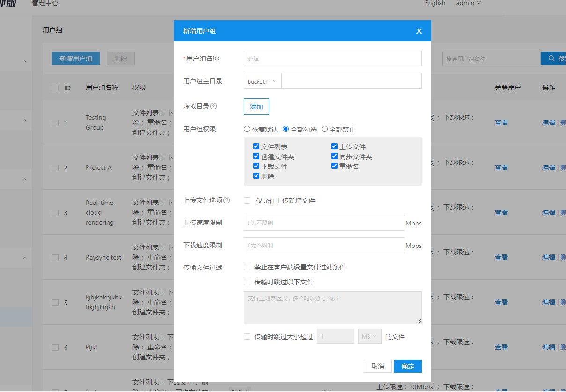Click the 添加 virtual directory button
The image size is (566, 392).
click(x=256, y=106)
